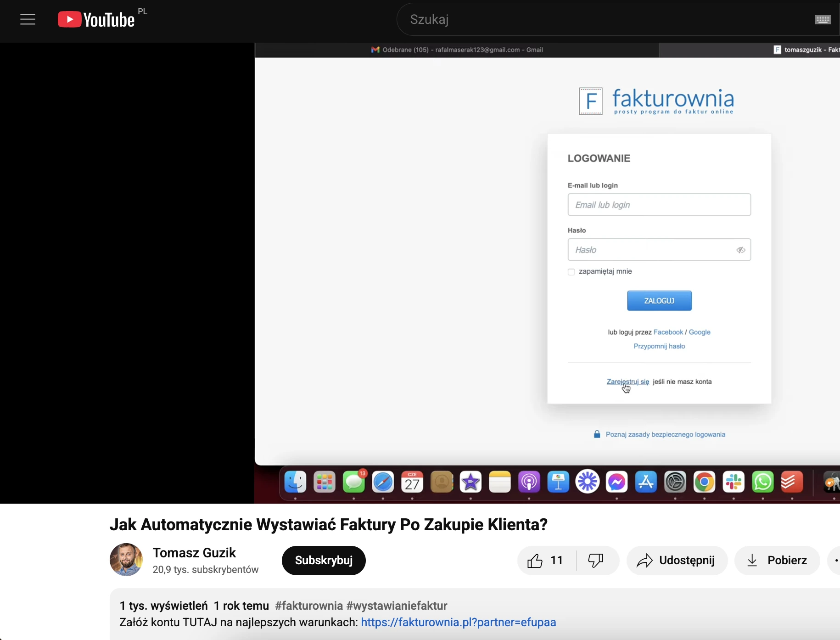Open 'Poznaj zasady bezpiecznego logowania' link
Image resolution: width=840 pixels, height=640 pixels.
666,434
